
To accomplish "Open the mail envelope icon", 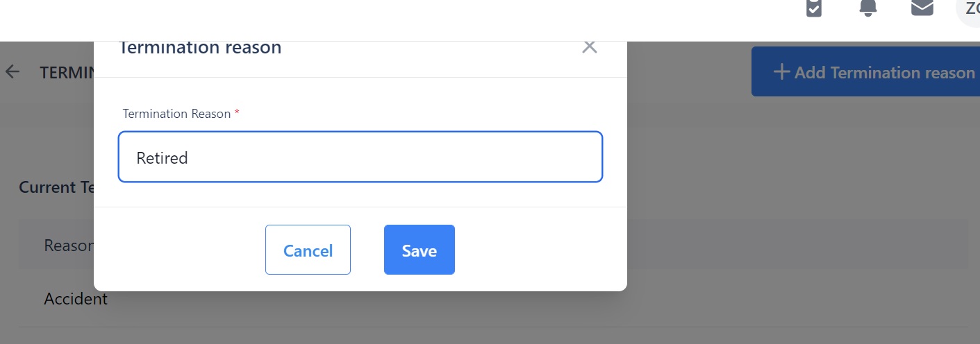I will (x=922, y=8).
